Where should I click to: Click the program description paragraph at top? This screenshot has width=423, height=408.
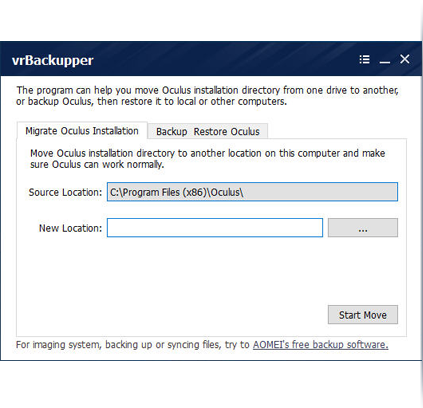(207, 96)
